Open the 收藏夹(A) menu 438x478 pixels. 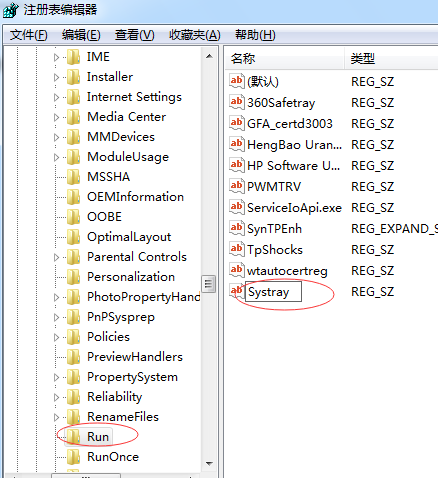[195, 35]
